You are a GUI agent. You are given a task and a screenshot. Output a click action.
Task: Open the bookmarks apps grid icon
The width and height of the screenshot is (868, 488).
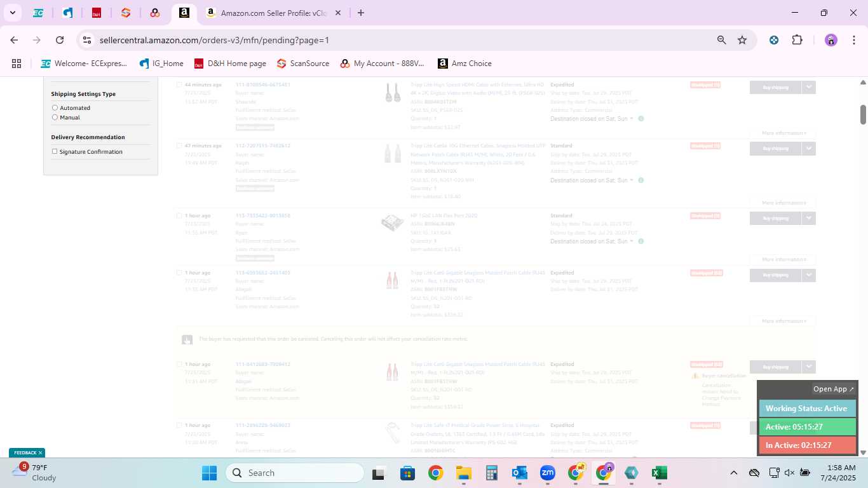(17, 64)
